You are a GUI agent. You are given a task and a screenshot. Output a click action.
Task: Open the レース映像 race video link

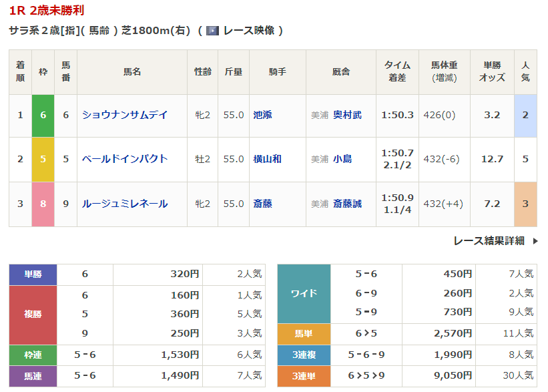[248, 31]
